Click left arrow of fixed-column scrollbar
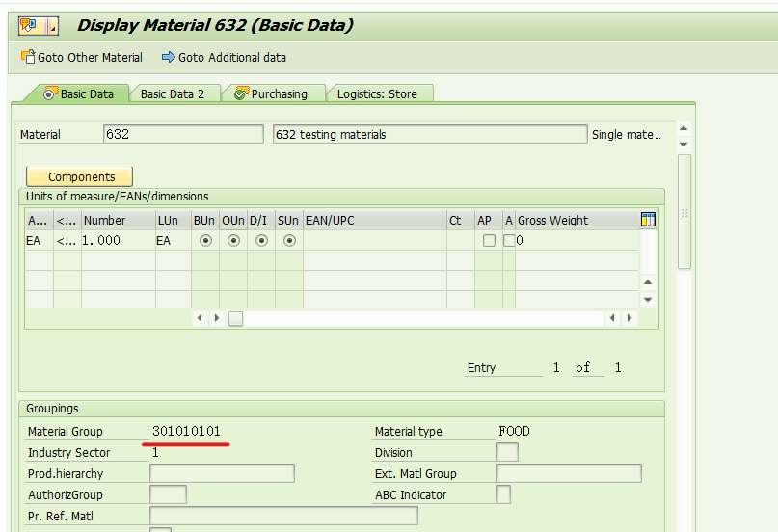 (200, 318)
